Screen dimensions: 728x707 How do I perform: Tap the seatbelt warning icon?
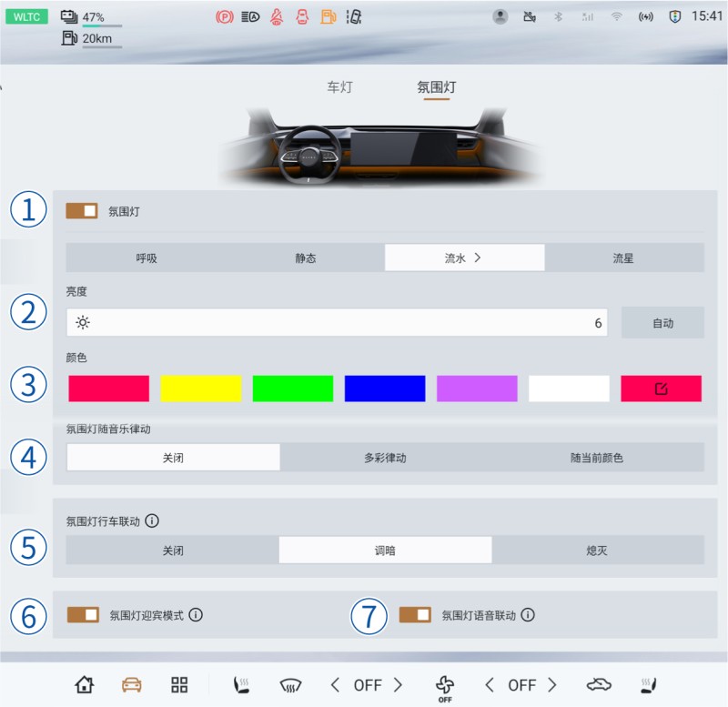[x=277, y=17]
